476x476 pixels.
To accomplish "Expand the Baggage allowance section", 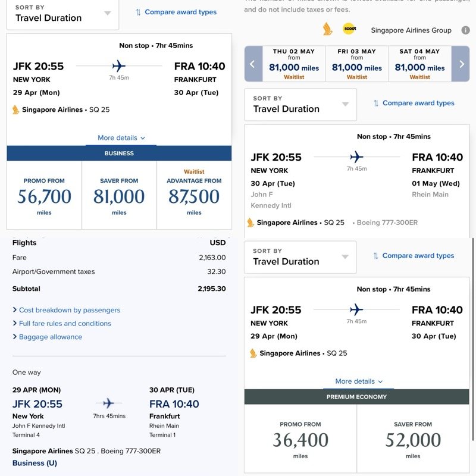I will 50,337.
